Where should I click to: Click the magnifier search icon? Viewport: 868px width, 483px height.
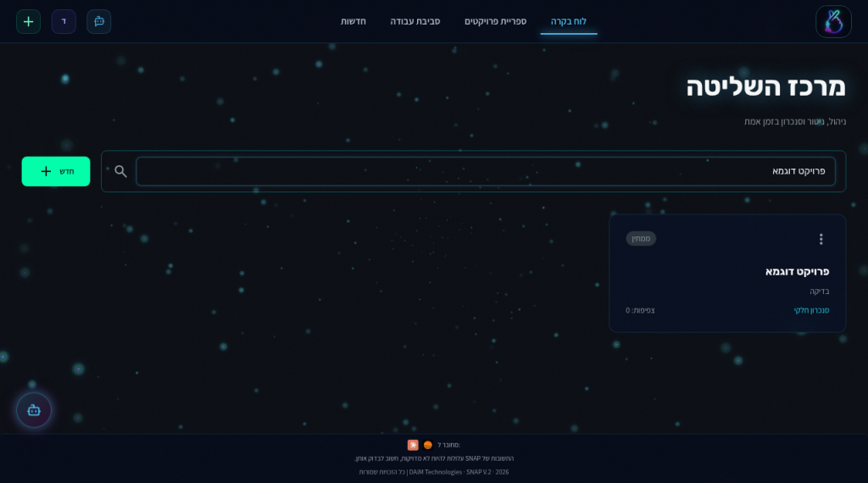point(120,171)
